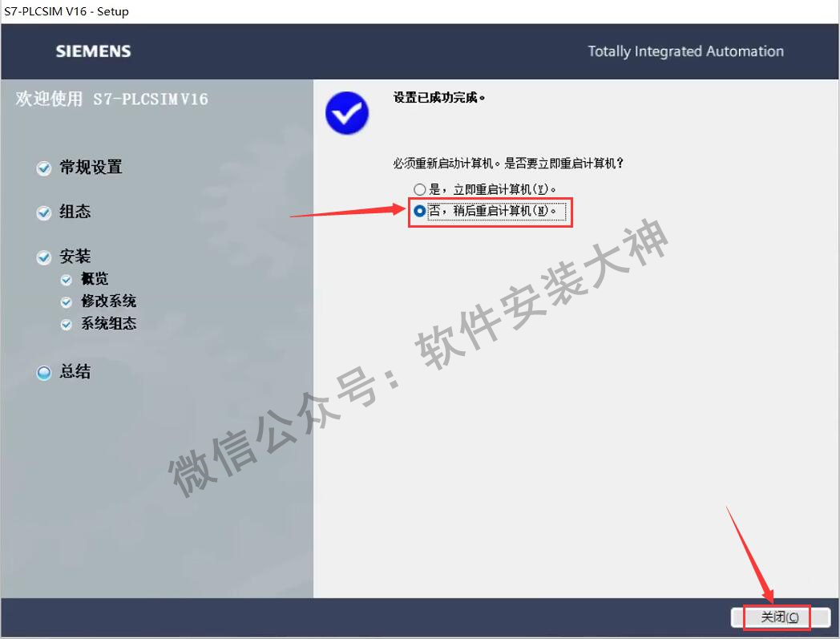This screenshot has width=840, height=639.
Task: Select 是，立即重启计算机 radio button
Action: click(x=419, y=189)
